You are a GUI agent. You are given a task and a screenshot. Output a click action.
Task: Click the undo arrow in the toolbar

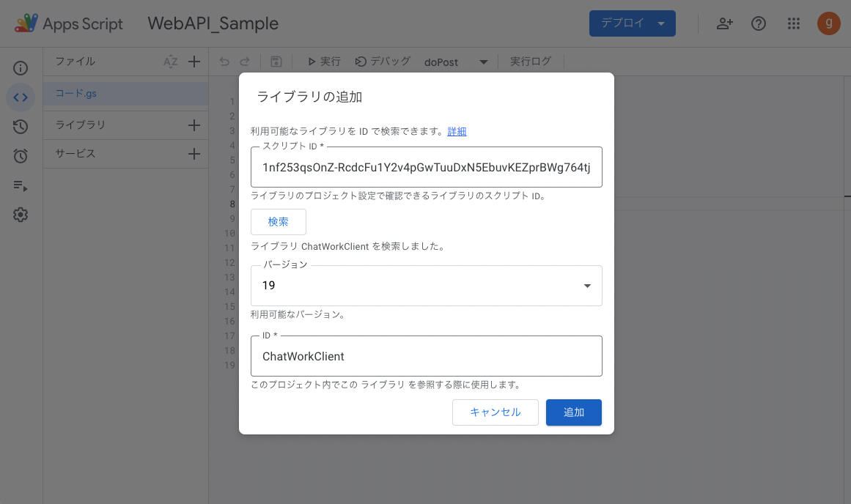point(224,62)
